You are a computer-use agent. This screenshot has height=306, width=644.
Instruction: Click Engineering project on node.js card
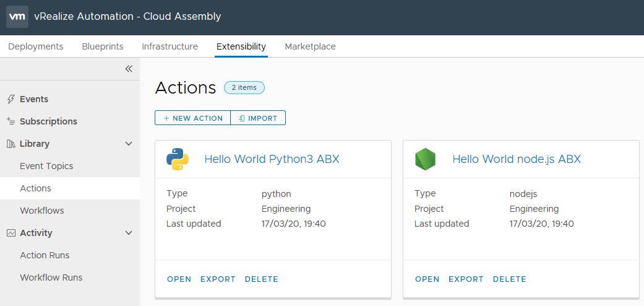[x=535, y=209]
